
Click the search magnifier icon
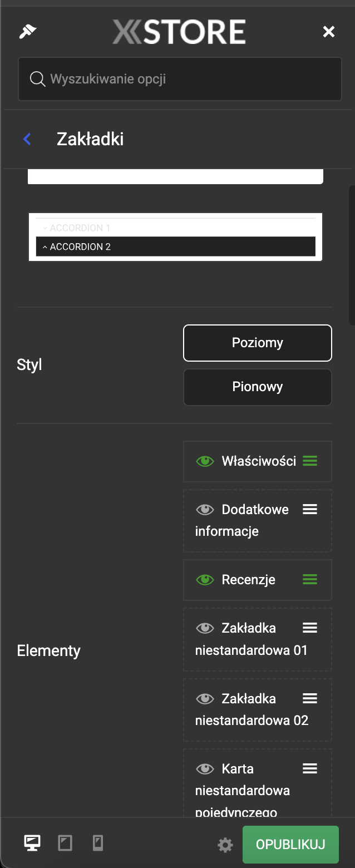point(37,79)
